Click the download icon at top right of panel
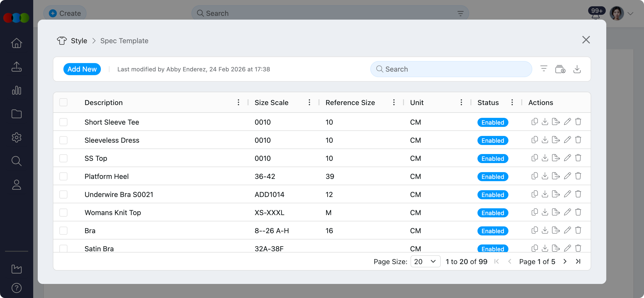 (x=577, y=69)
